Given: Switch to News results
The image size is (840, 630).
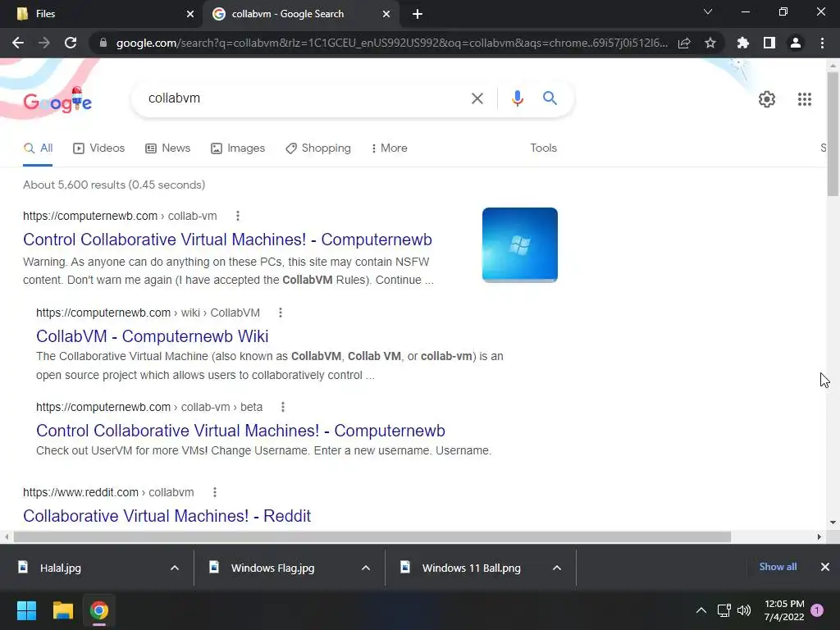Looking at the screenshot, I should coord(167,148).
